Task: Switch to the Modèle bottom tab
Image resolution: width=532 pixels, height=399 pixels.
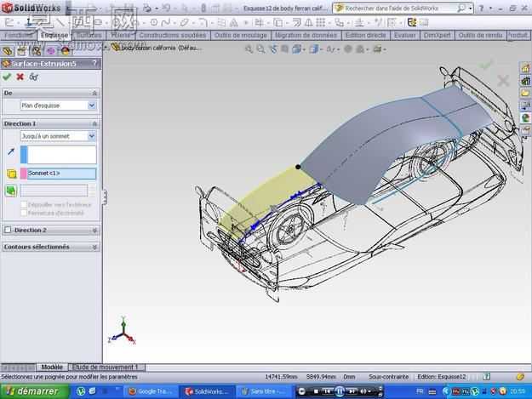Action: [52, 368]
